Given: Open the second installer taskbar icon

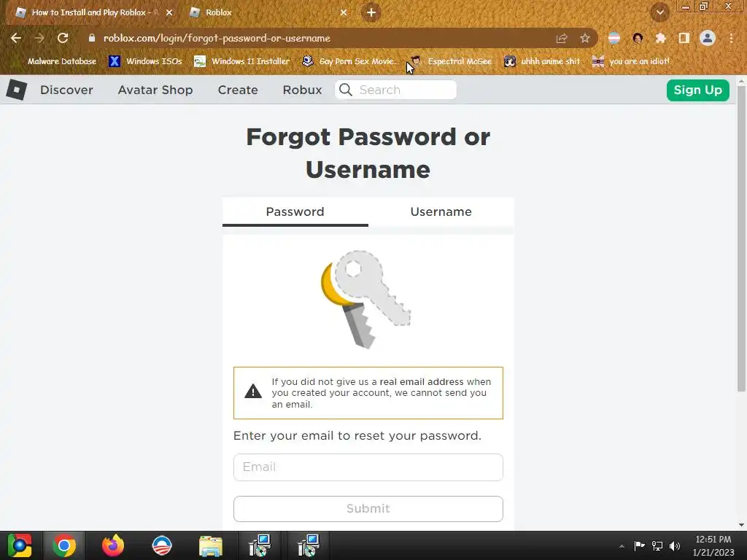Looking at the screenshot, I should [308, 545].
